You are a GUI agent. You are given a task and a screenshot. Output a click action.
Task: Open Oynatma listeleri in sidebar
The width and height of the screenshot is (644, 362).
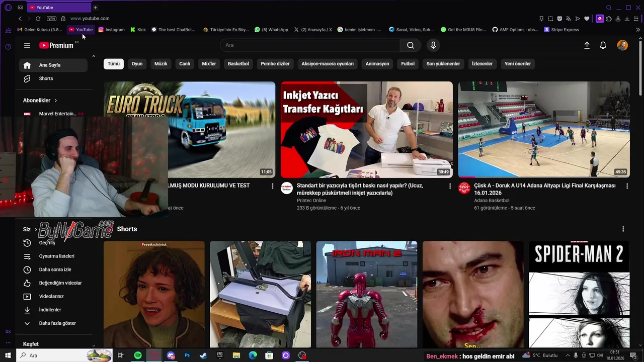53,256
